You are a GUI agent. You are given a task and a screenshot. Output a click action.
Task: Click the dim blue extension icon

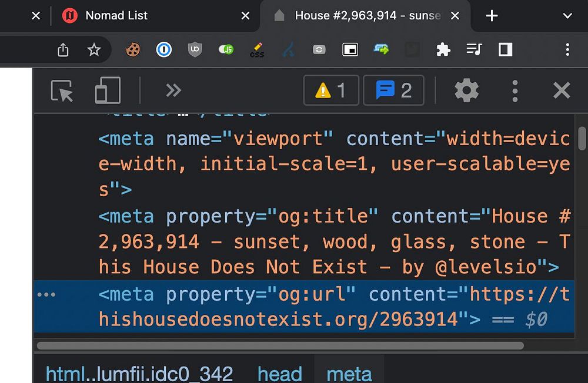288,49
